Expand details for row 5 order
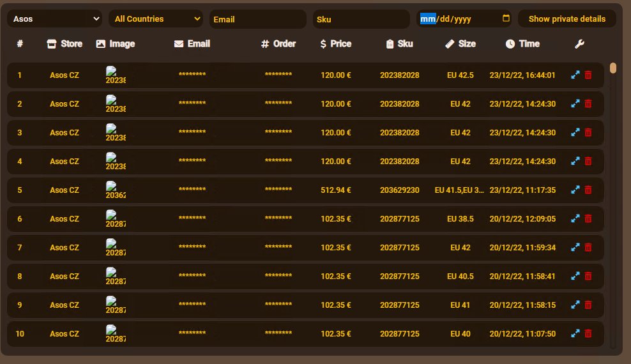This screenshot has width=631, height=364. [x=575, y=190]
